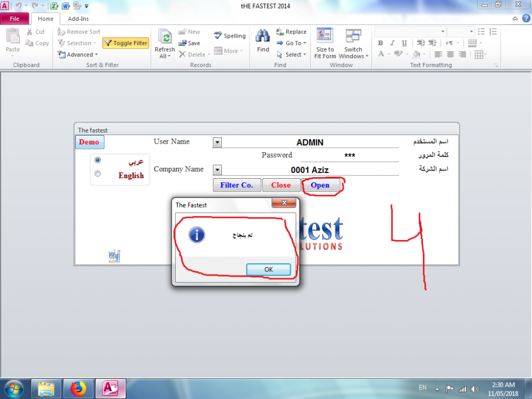The height and width of the screenshot is (399, 532).
Task: Click the text highlight color icon
Action: [397, 54]
